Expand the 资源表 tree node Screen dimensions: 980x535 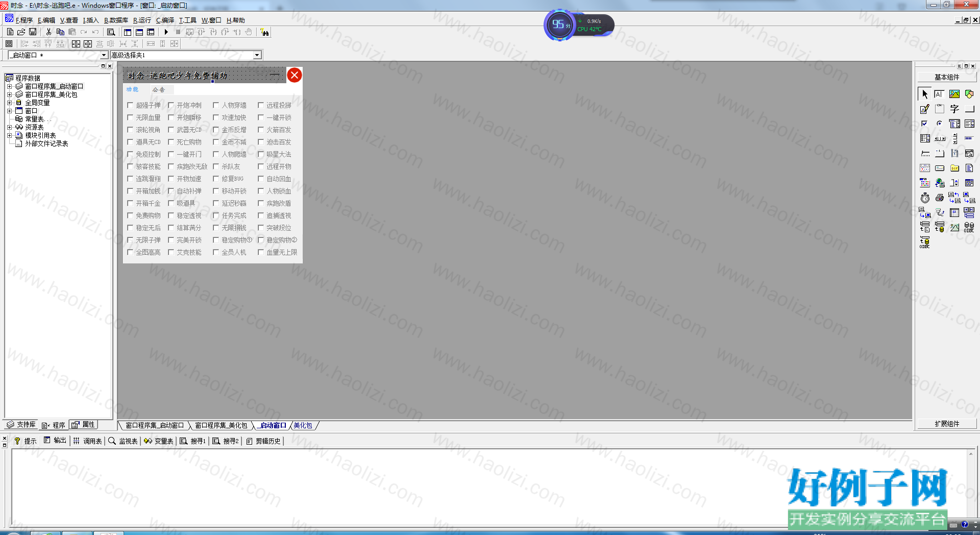click(x=9, y=127)
